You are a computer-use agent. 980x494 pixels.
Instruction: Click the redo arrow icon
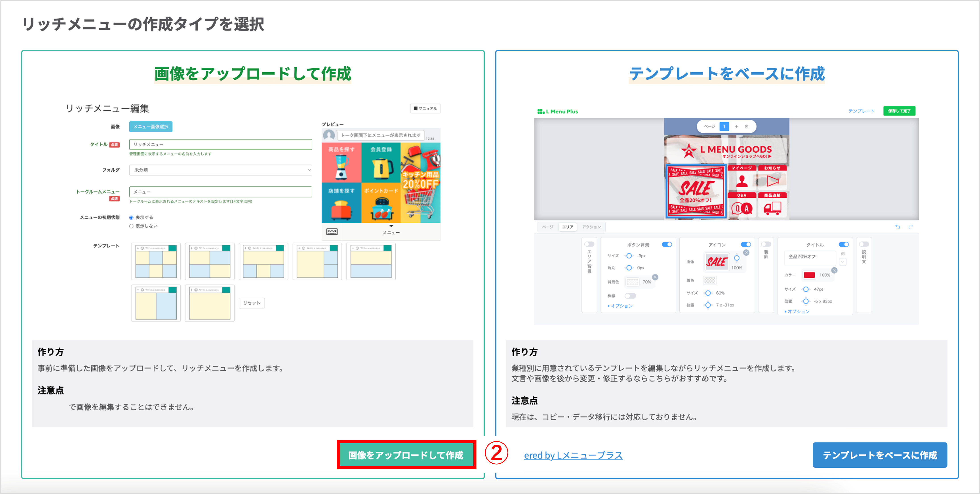pyautogui.click(x=911, y=227)
